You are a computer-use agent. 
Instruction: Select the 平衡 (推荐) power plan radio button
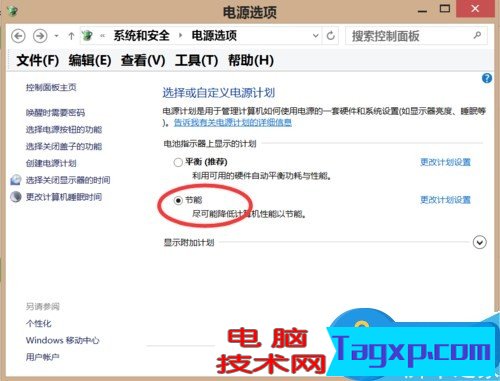point(178,162)
